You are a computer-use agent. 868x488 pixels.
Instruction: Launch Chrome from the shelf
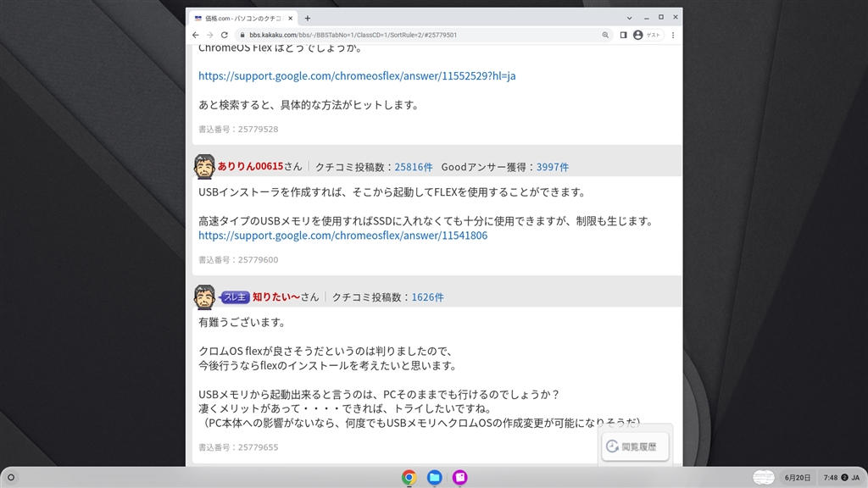409,477
